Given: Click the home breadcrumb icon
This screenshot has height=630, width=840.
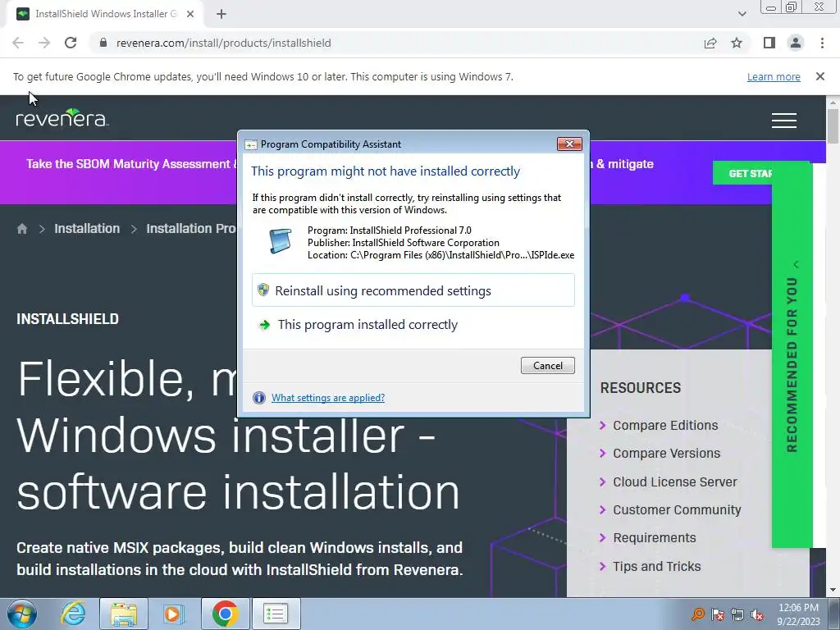Looking at the screenshot, I should pyautogui.click(x=22, y=229).
